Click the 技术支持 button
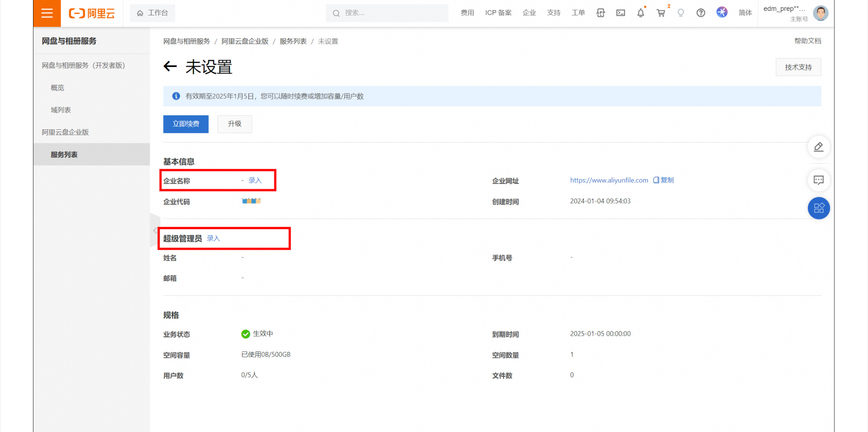The height and width of the screenshot is (432, 868). pyautogui.click(x=798, y=67)
